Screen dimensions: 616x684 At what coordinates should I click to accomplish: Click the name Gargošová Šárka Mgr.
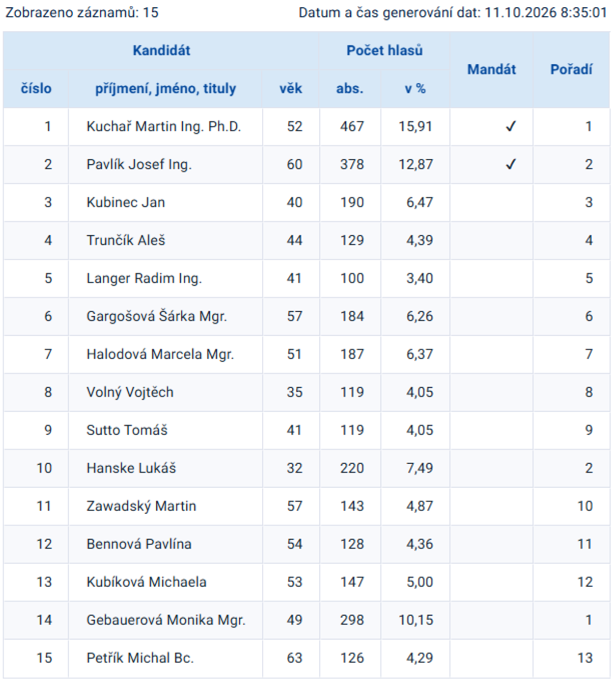pyautogui.click(x=157, y=316)
